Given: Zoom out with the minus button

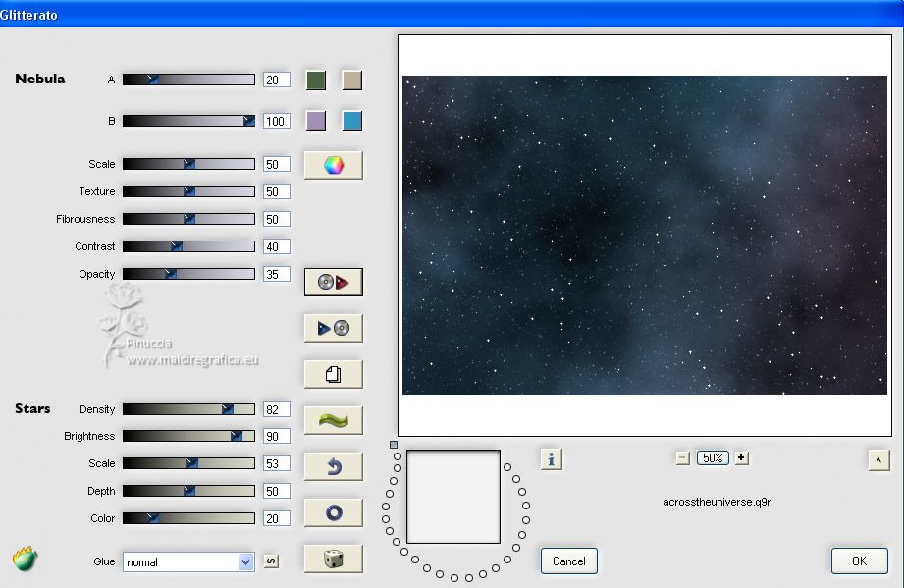Looking at the screenshot, I should [682, 458].
